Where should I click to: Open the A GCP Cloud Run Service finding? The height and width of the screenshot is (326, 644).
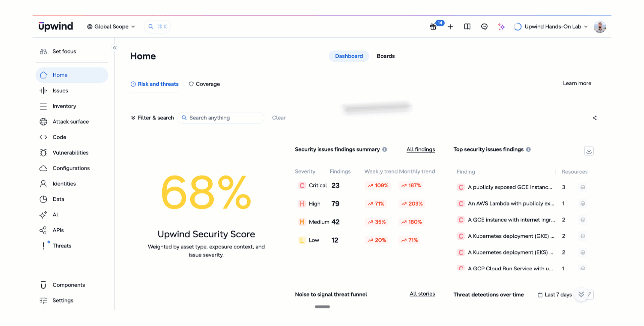(510, 268)
